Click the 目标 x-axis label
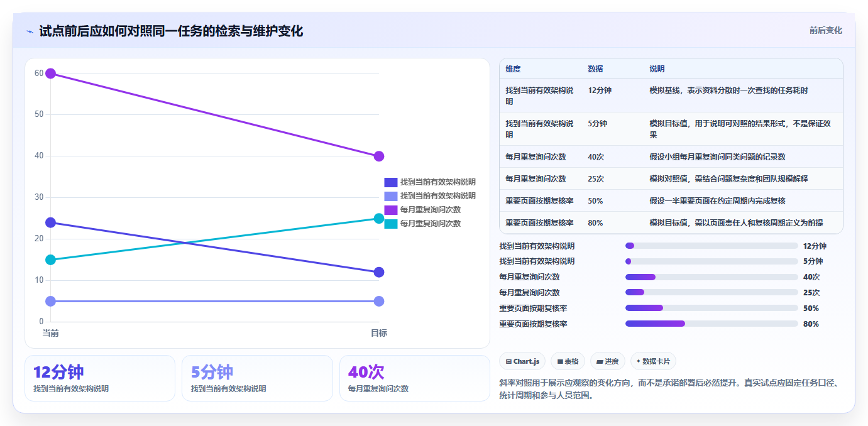This screenshot has width=868, height=426. click(379, 333)
